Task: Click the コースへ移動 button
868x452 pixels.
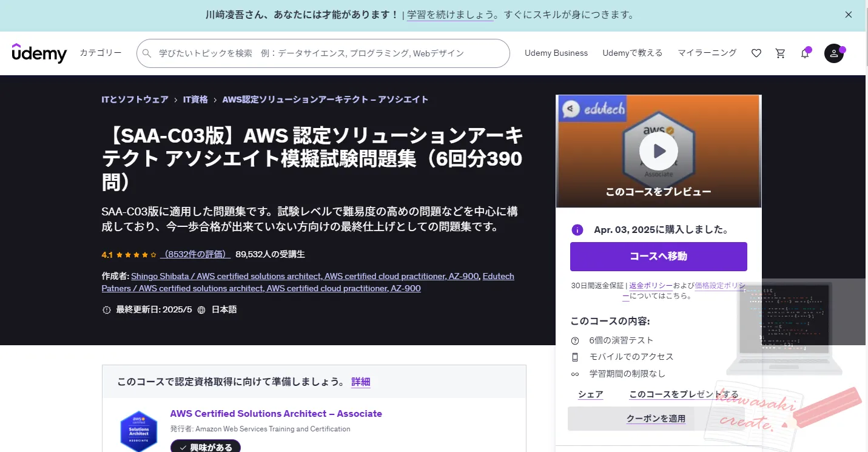Action: (659, 257)
